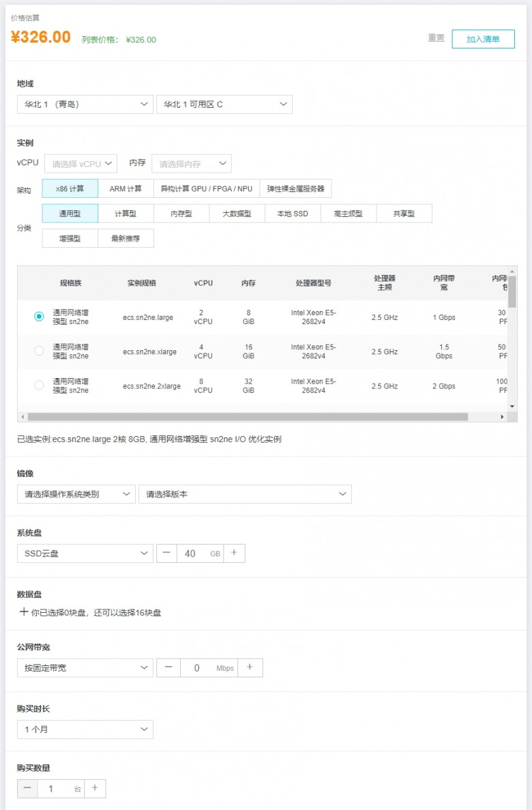Choose the 本地 SSD category
Viewport: 532px width, 810px height.
tap(293, 214)
